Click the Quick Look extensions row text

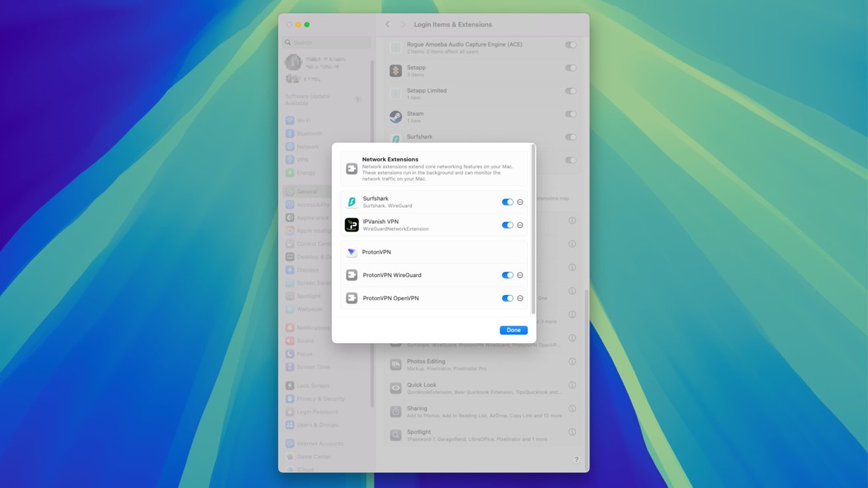coord(484,388)
